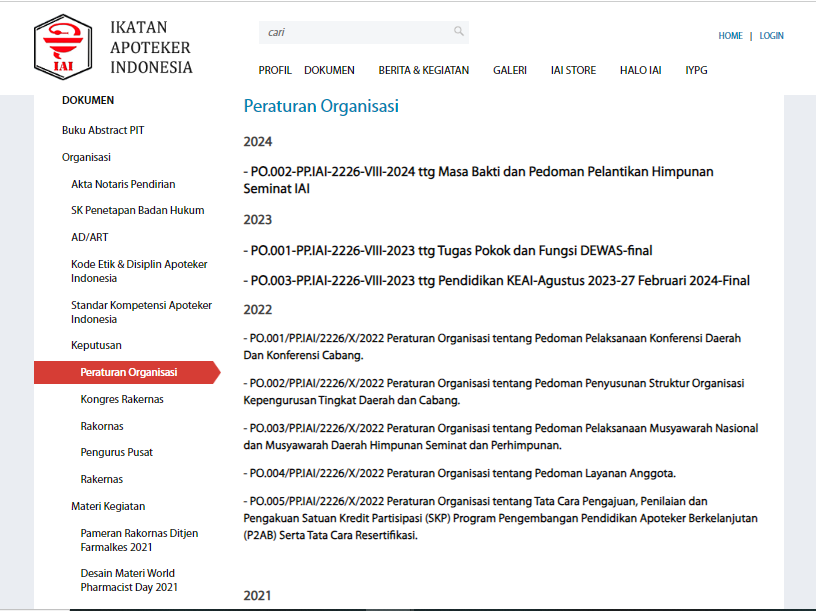Open Akta Notaris Pendirian
This screenshot has height=611, width=816.
pyautogui.click(x=123, y=184)
